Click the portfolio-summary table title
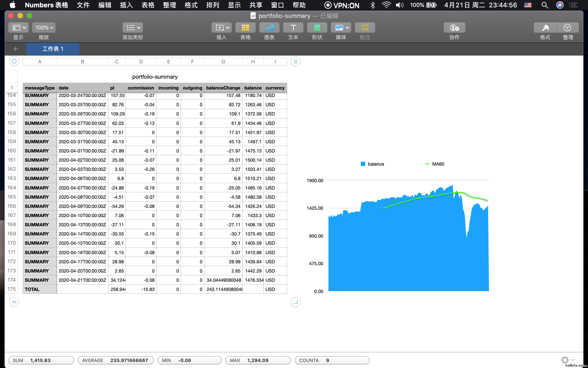 click(155, 77)
